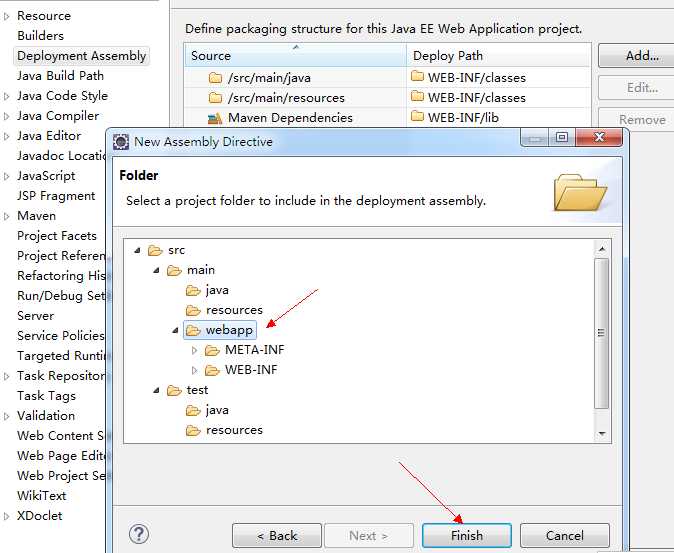The image size is (674, 553).
Task: Expand the WEB-INF folder node
Action: (194, 370)
